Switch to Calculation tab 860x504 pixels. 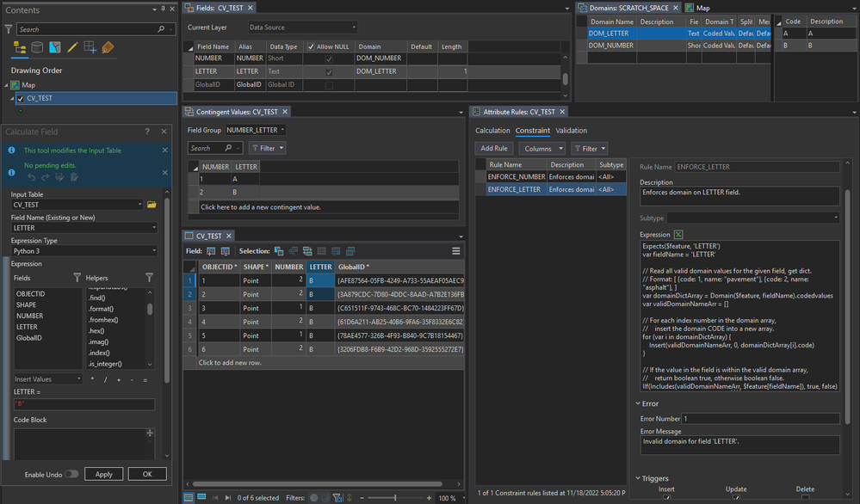point(492,131)
